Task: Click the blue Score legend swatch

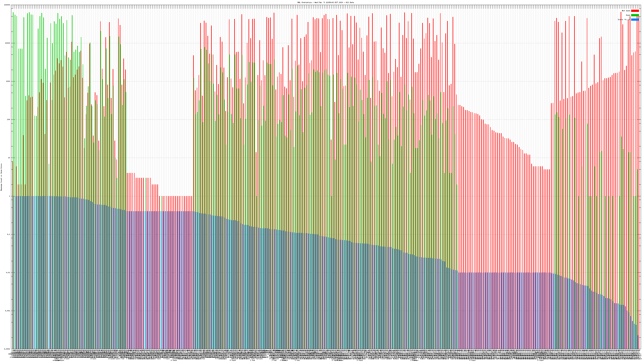Action: tap(635, 20)
